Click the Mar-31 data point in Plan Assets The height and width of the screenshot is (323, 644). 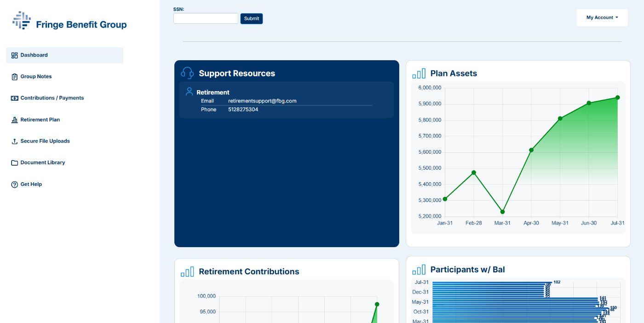pyautogui.click(x=502, y=212)
